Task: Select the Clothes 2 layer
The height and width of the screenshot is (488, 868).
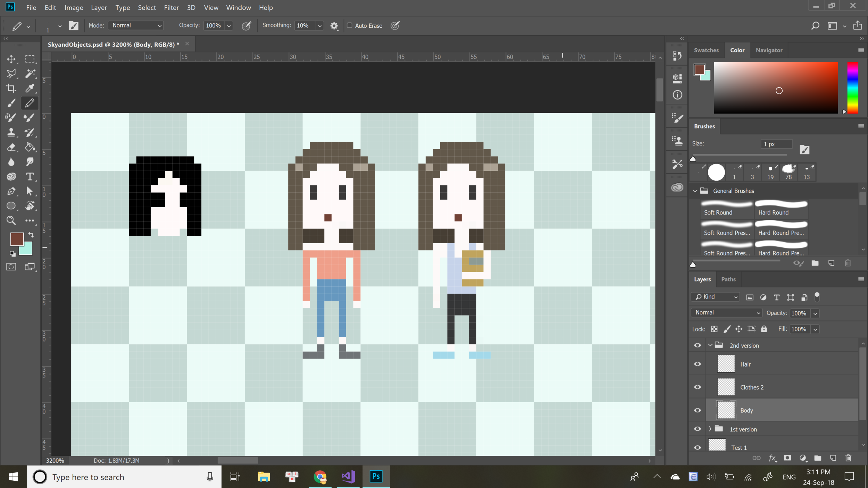Action: [783, 387]
